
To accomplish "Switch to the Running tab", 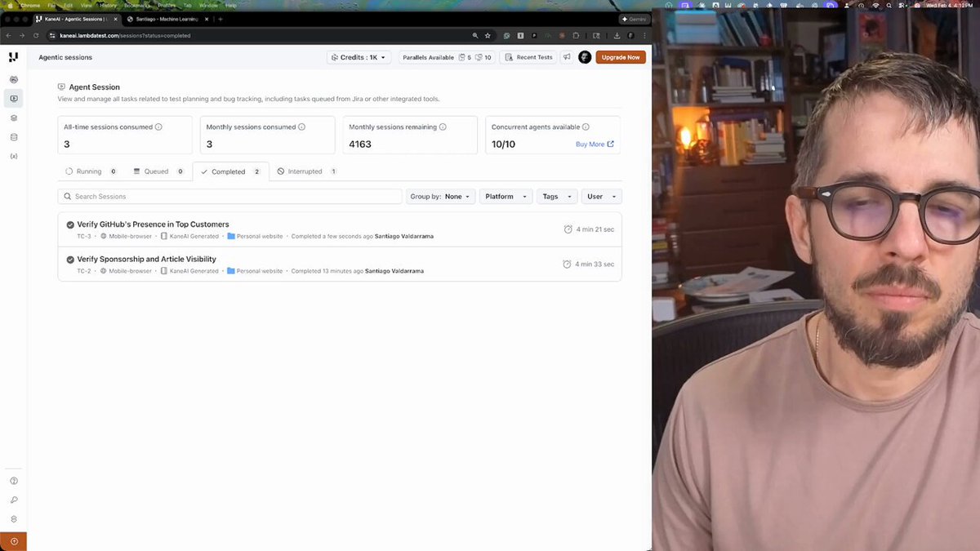I will tap(91, 171).
